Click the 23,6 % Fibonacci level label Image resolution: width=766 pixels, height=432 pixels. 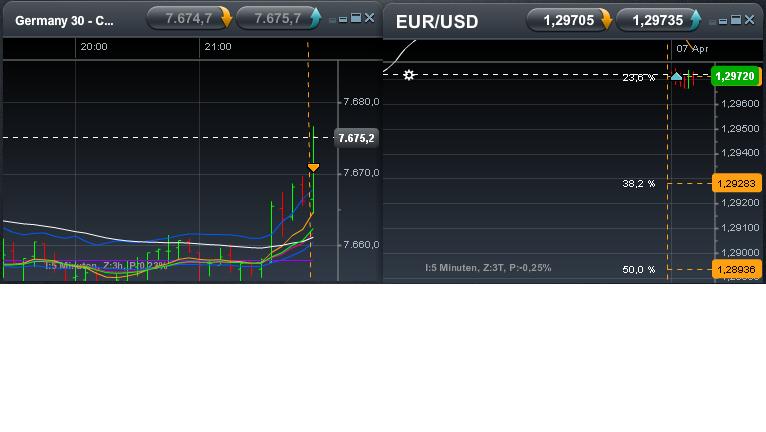[638, 77]
